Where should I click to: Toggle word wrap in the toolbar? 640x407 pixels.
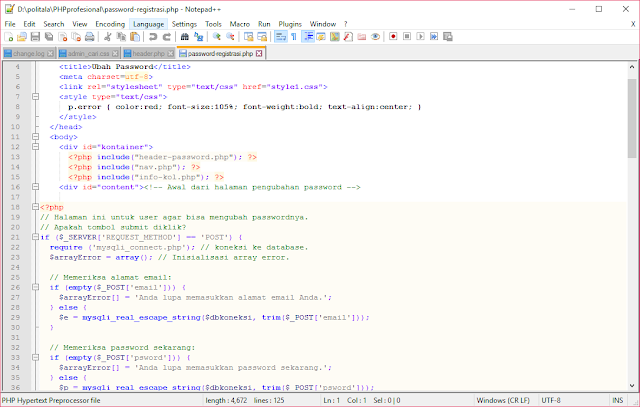(280, 37)
